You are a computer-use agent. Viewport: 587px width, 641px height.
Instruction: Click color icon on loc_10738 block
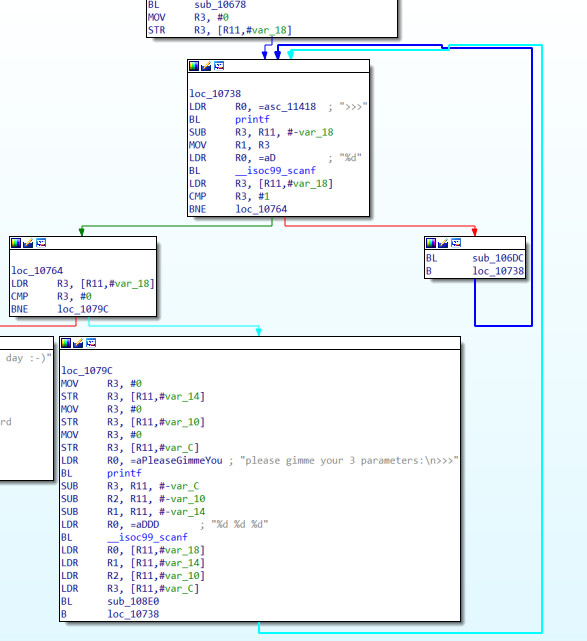pos(194,66)
